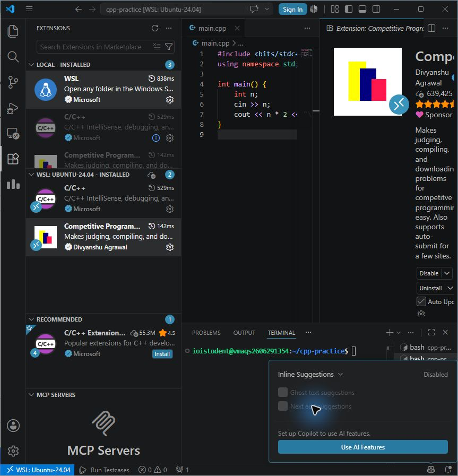Click the Sign In button

(292, 10)
